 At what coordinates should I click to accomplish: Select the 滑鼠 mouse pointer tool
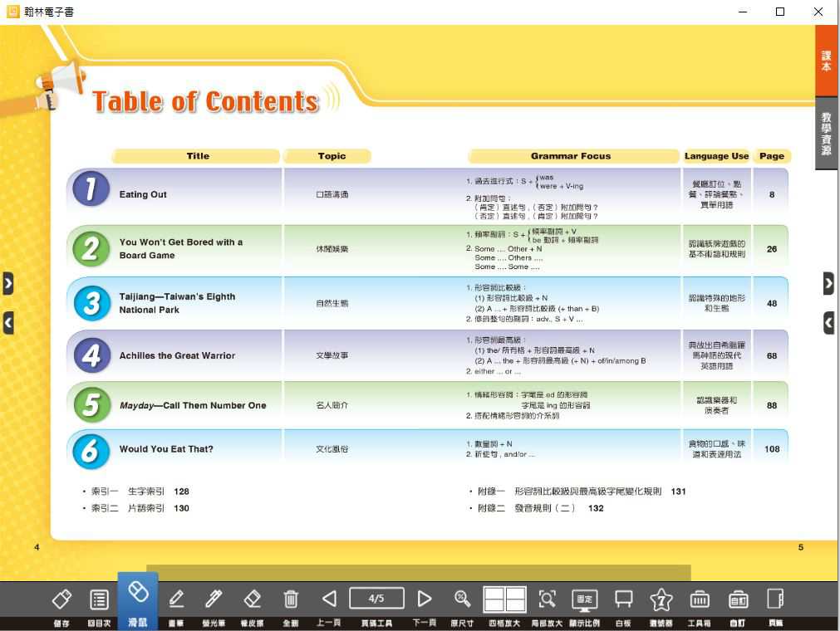click(138, 602)
